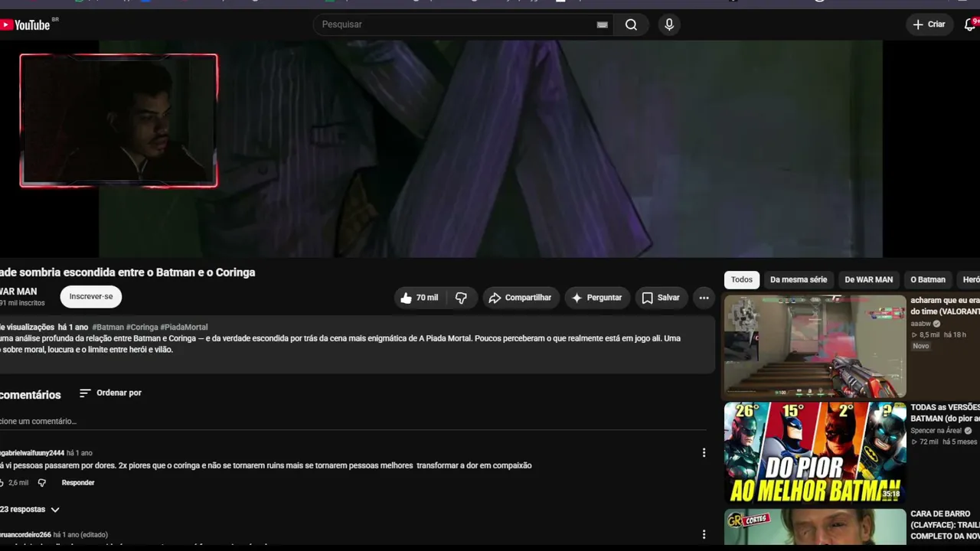The image size is (980, 551).
Task: Share the video via Compartilhar
Action: tap(520, 298)
